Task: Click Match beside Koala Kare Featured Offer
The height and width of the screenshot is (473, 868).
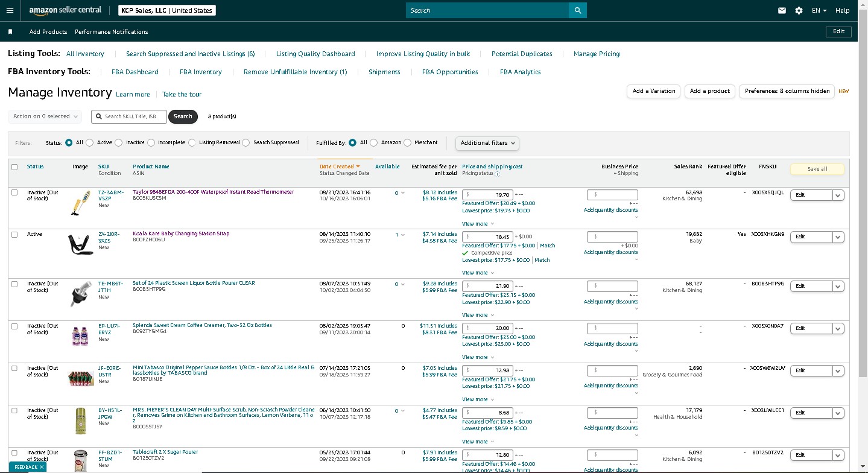Action: 548,246
